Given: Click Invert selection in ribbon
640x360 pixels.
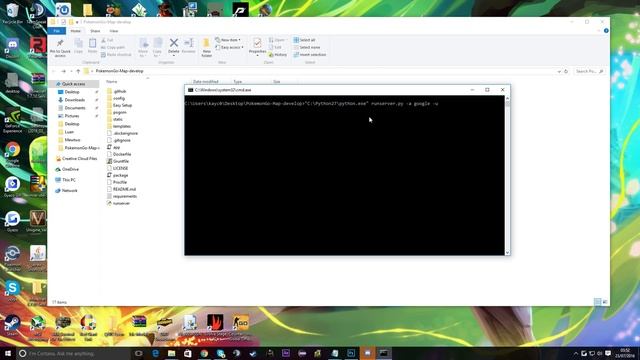Looking at the screenshot, I should 309,55.
